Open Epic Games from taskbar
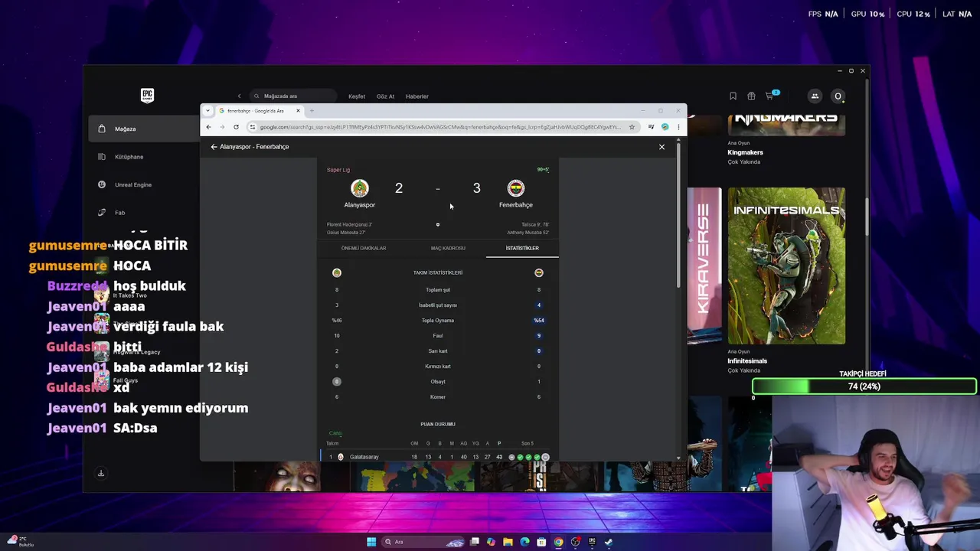Image resolution: width=980 pixels, height=551 pixels. 592,542
